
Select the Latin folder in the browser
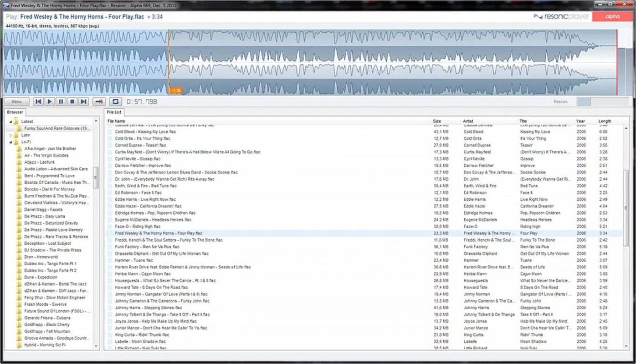(x=26, y=135)
